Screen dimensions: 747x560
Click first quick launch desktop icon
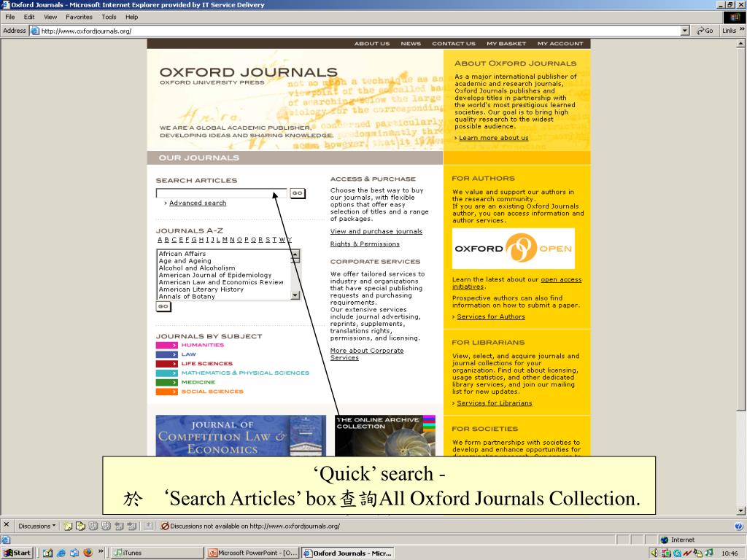point(47,553)
